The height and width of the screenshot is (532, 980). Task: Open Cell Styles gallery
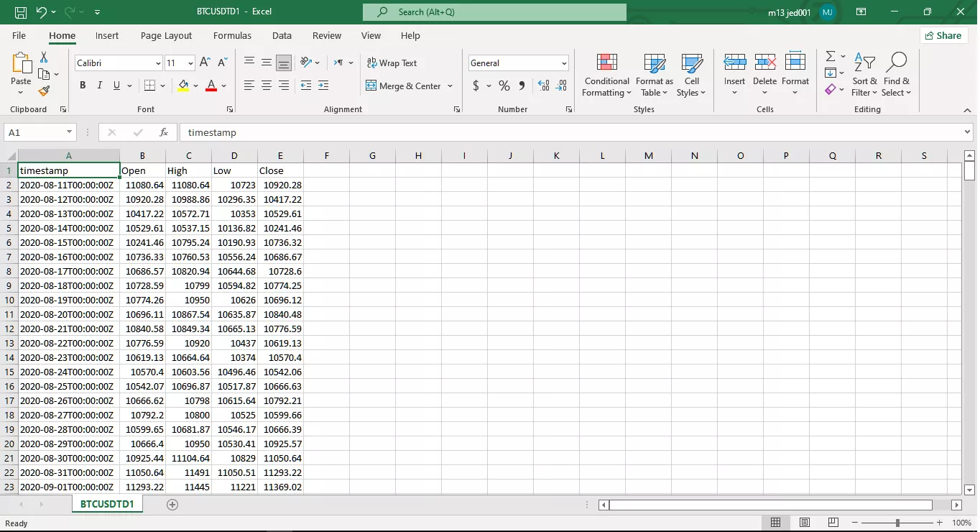691,74
